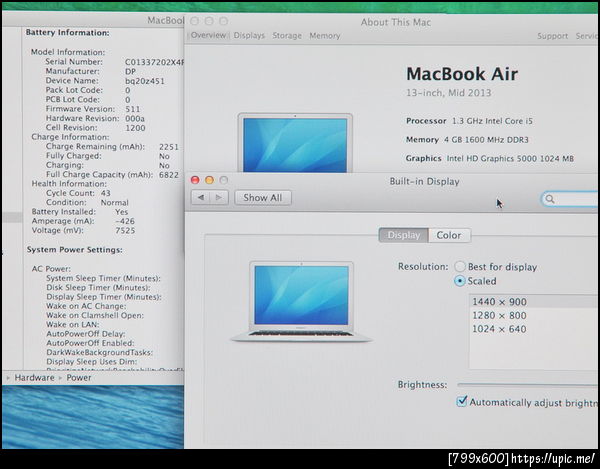
Task: Go back with the left arrow button
Action: click(x=201, y=197)
